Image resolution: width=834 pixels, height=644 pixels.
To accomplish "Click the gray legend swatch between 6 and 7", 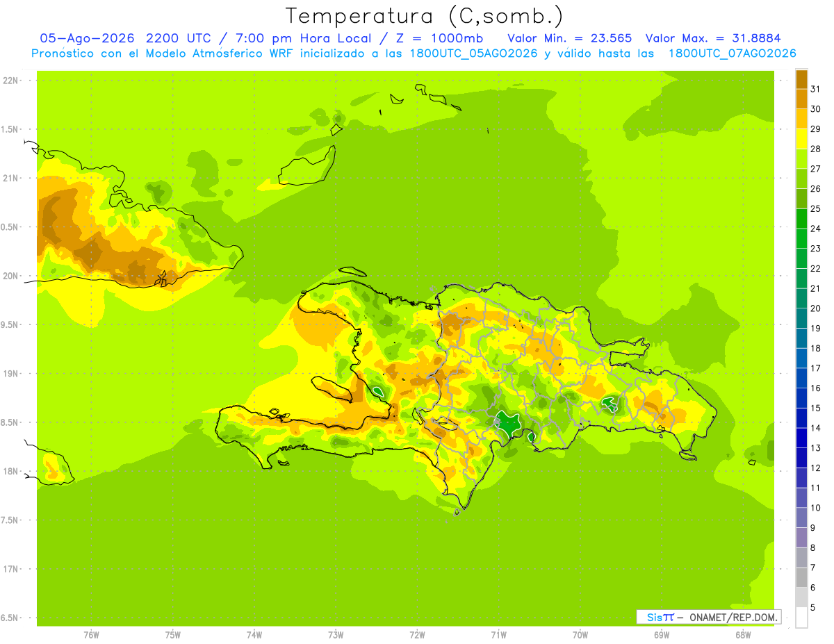I will 801,577.
